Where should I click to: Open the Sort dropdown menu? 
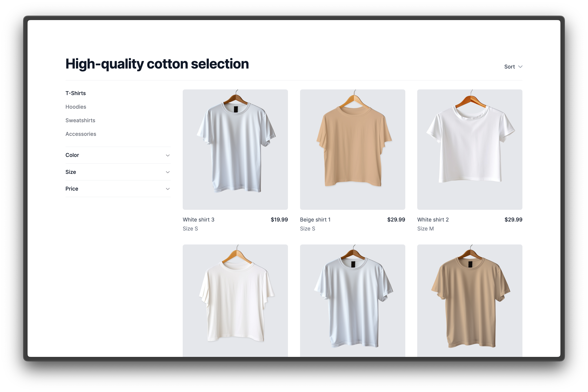point(513,67)
